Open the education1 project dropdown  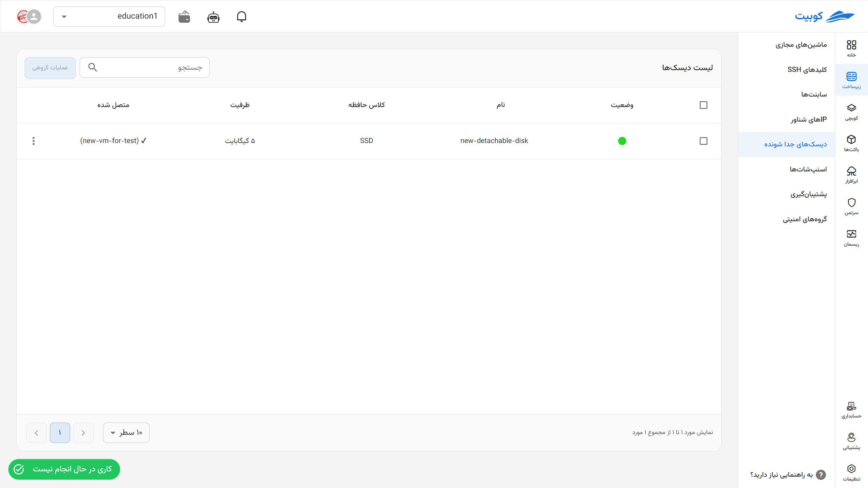(109, 16)
